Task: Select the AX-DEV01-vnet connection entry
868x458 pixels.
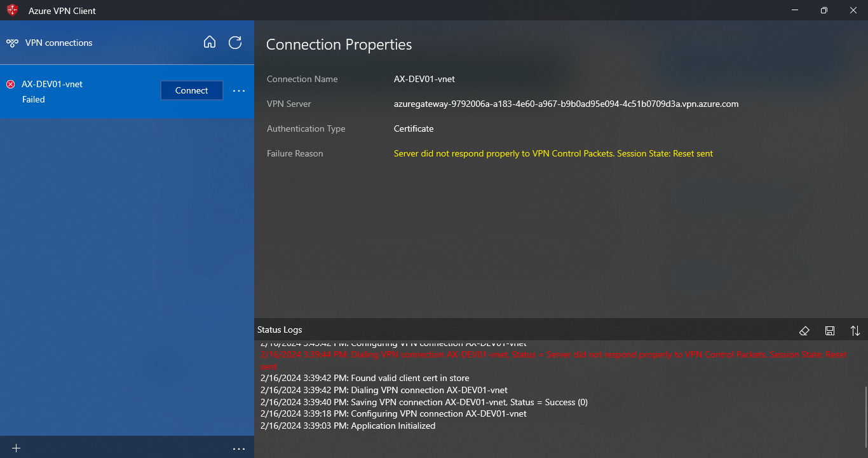Action: (x=127, y=91)
